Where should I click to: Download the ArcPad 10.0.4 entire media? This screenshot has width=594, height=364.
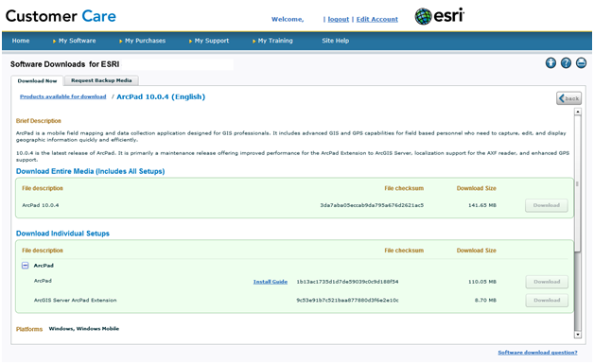click(547, 205)
